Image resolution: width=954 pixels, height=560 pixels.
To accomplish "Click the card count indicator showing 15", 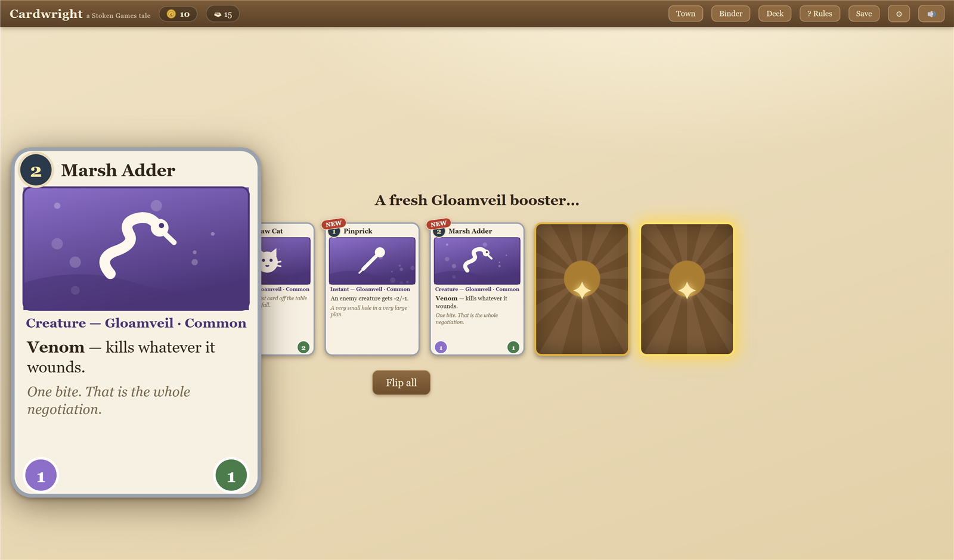I will [x=223, y=14].
